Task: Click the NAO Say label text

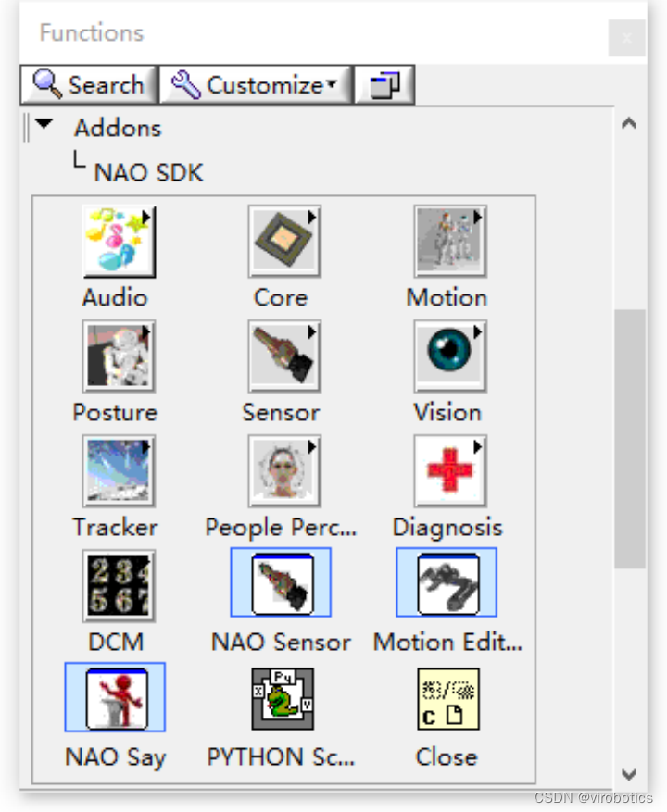Action: [115, 757]
